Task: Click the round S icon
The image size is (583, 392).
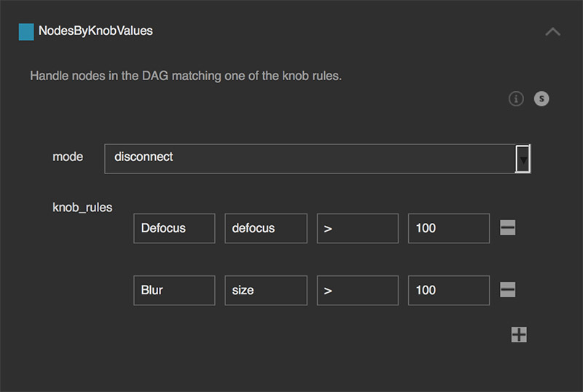Action: [x=541, y=98]
